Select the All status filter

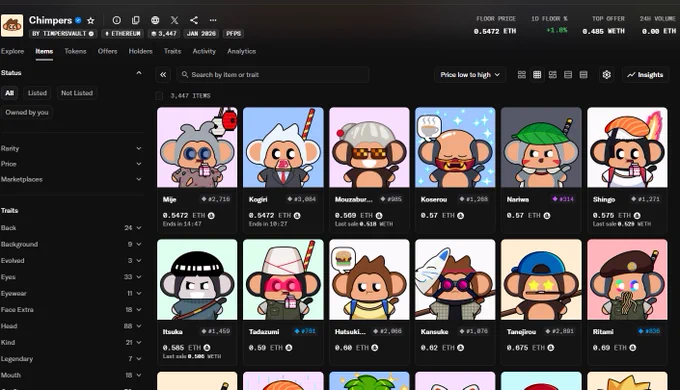(x=10, y=93)
